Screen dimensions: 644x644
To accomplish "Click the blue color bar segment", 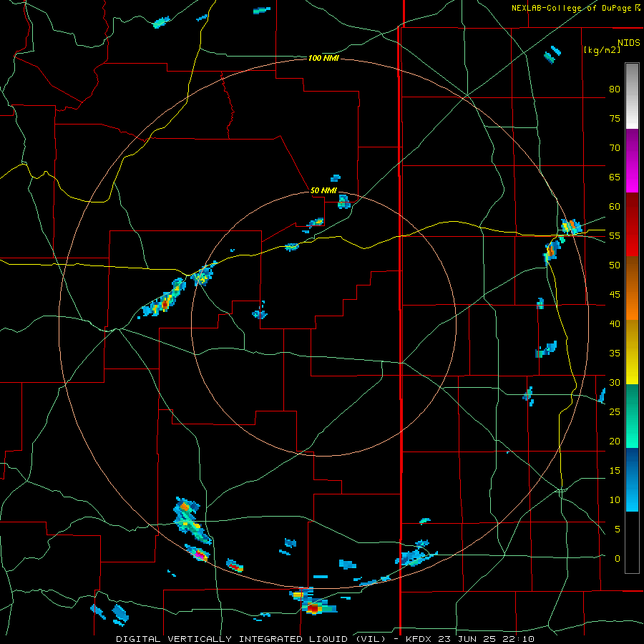I will pyautogui.click(x=632, y=479).
